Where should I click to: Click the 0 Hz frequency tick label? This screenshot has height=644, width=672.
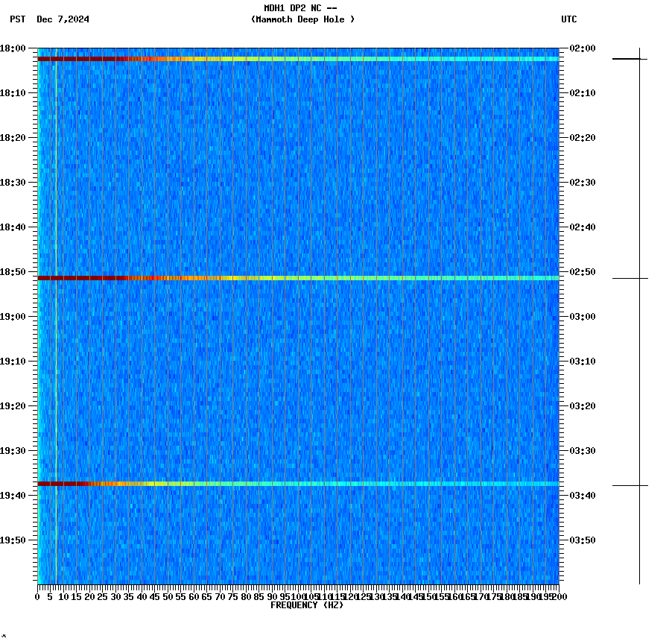coord(36,596)
